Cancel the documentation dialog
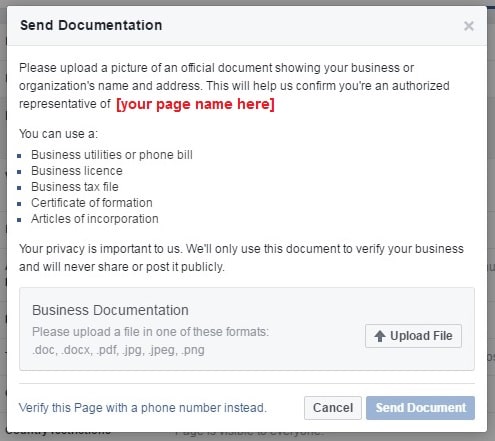 click(x=333, y=408)
